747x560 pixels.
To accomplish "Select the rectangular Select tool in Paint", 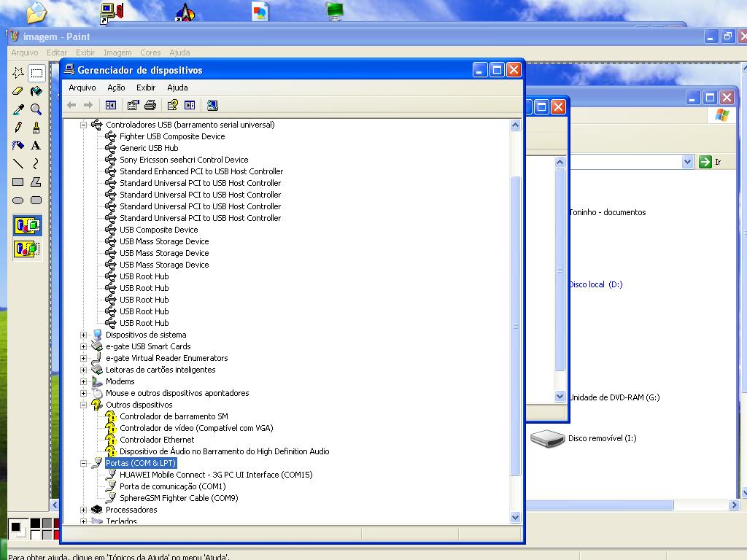I will [x=36, y=73].
